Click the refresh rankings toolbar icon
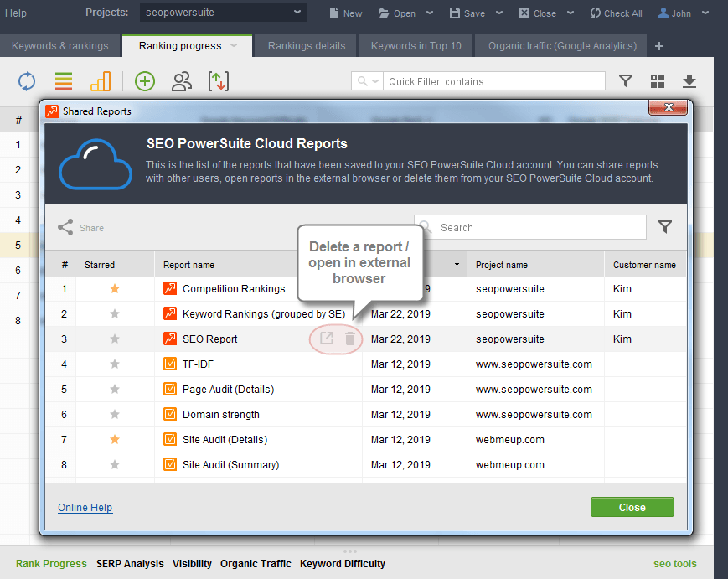Viewport: 728px width, 579px height. 27,81
